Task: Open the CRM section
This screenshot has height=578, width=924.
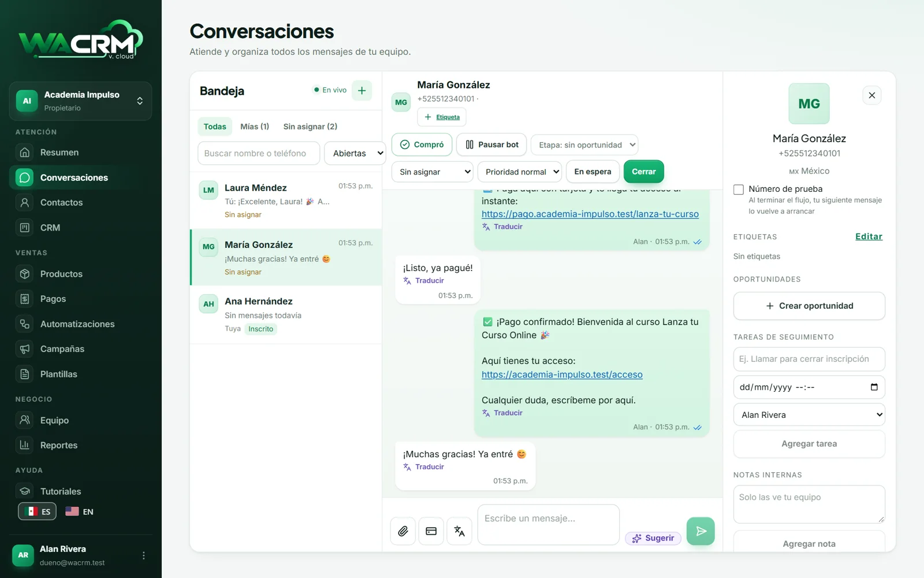Action: 81,228
